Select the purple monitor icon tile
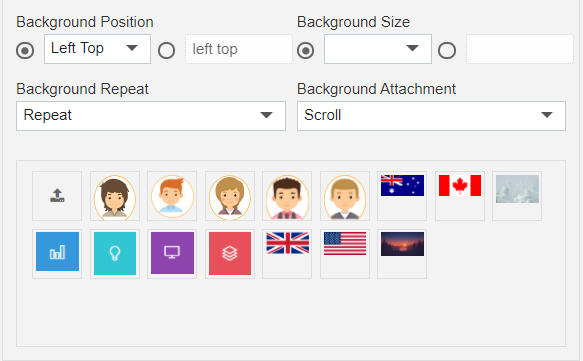 tap(172, 254)
